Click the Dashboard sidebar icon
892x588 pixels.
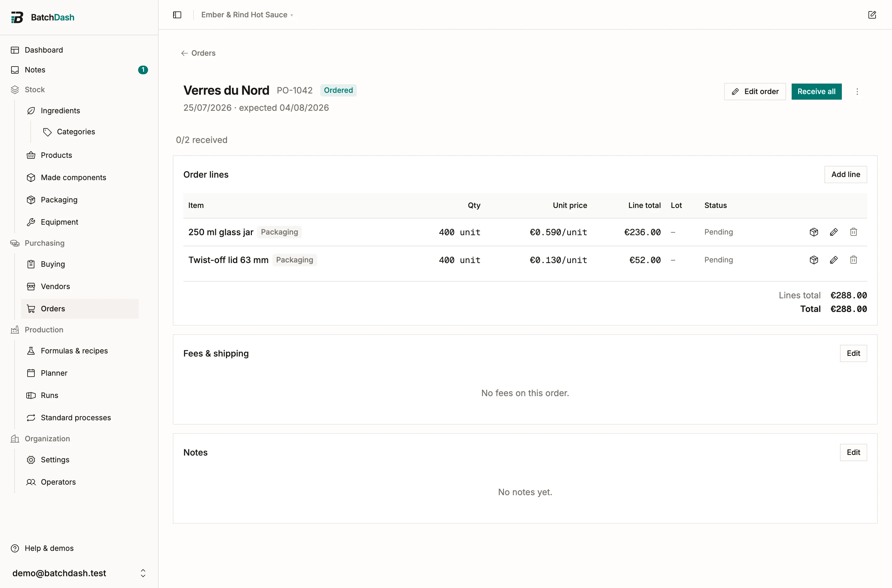tap(15, 50)
